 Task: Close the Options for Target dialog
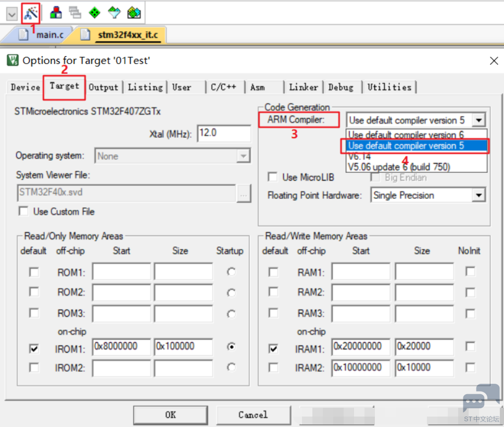click(x=494, y=61)
